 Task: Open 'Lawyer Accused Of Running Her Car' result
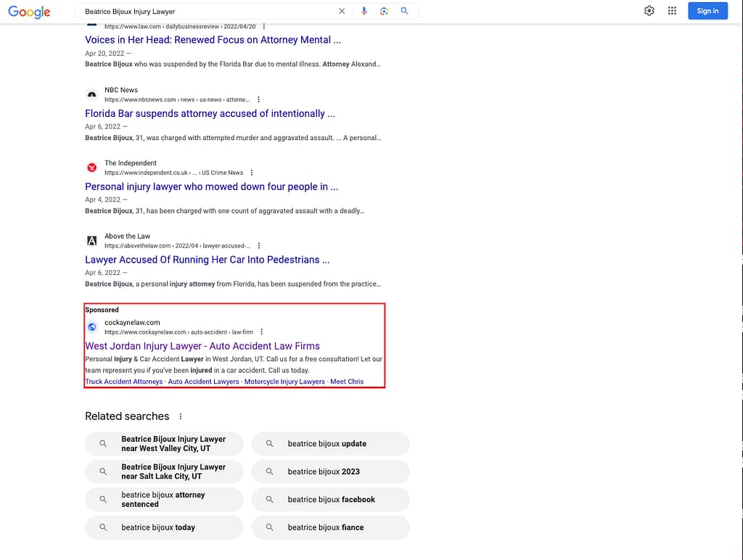(x=207, y=260)
